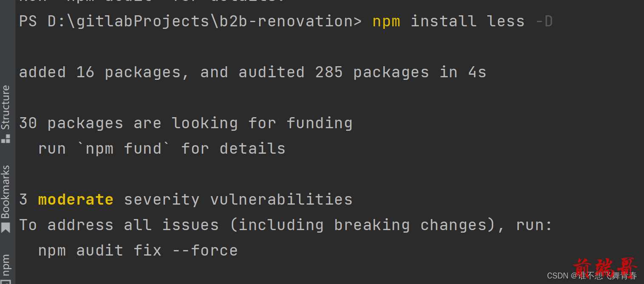
Task: Click the 30 packages looking for funding line
Action: (x=186, y=124)
